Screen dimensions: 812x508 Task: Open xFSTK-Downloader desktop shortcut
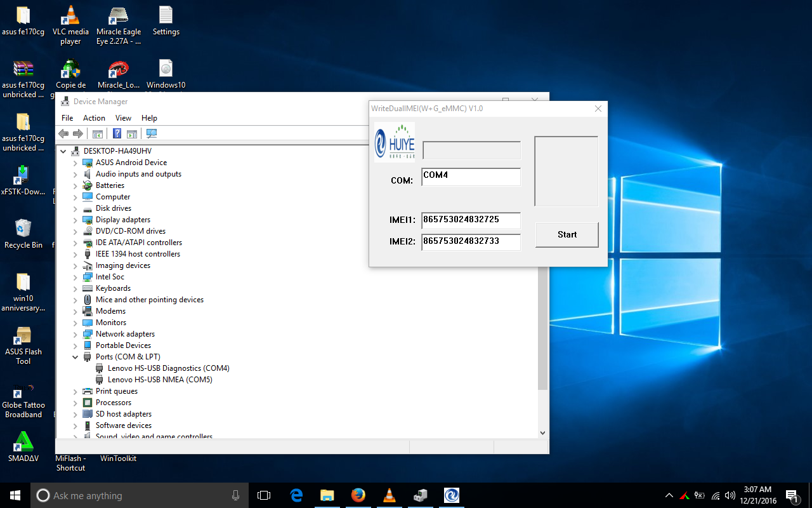(x=23, y=180)
